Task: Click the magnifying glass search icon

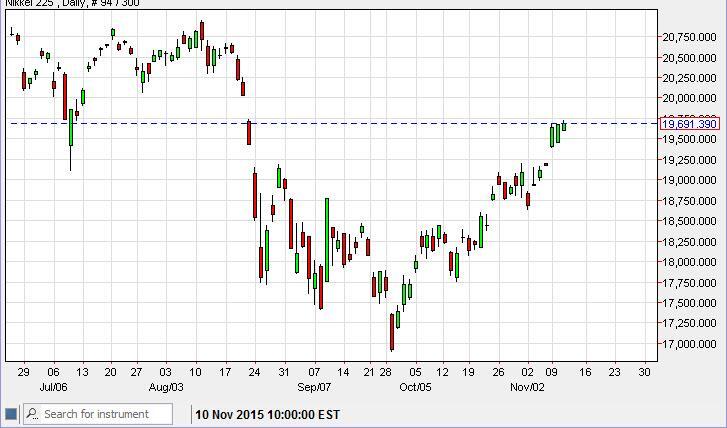Action: coord(32,414)
